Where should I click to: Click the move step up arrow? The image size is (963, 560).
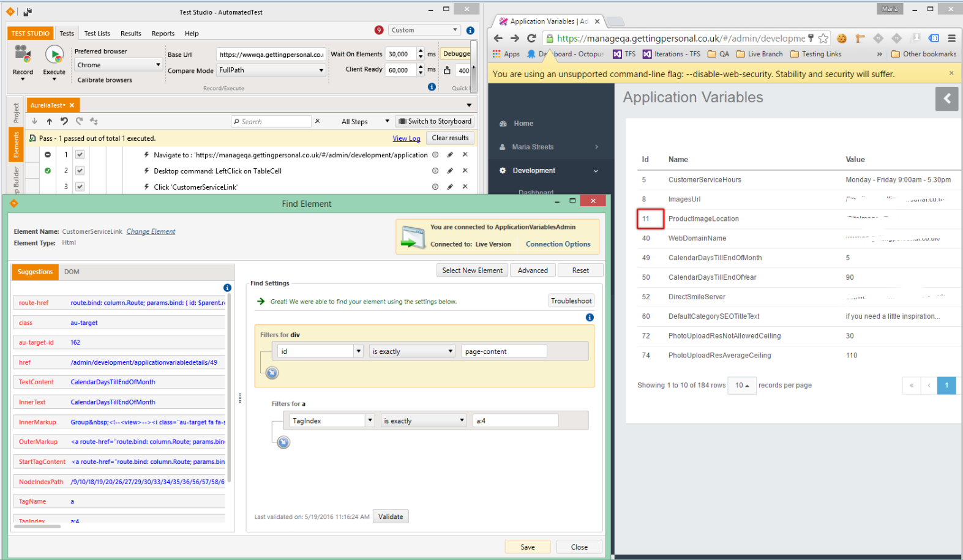click(50, 121)
